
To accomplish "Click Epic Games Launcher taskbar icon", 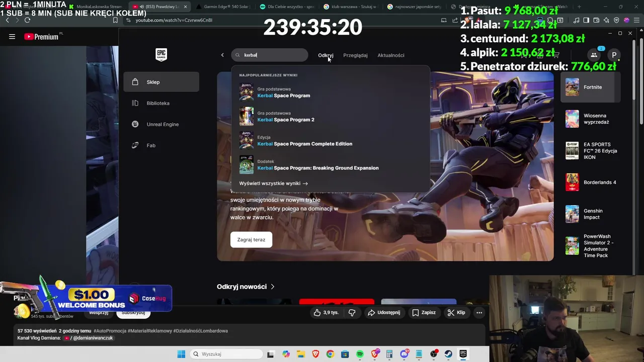I will coord(463,354).
